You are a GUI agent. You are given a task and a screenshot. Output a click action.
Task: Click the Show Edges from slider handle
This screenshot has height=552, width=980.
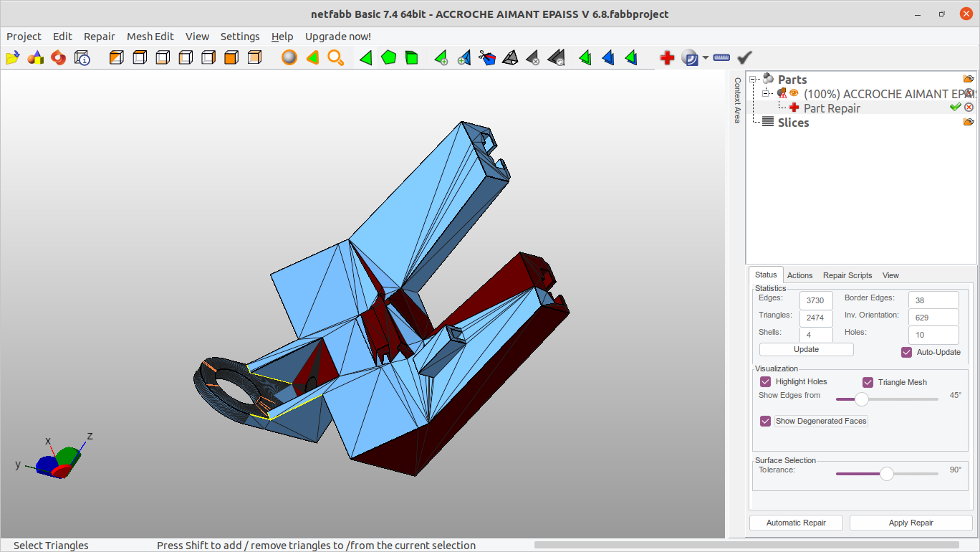(x=862, y=399)
